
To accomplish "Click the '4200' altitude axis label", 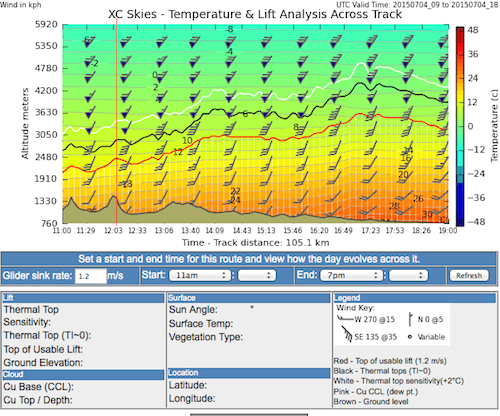I will [x=46, y=90].
